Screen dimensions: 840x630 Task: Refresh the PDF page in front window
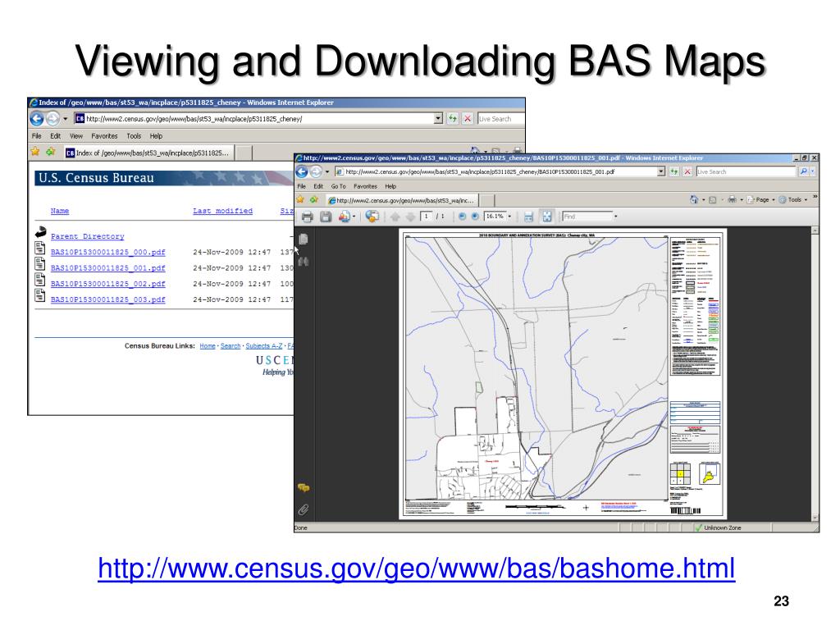pyautogui.click(x=674, y=171)
